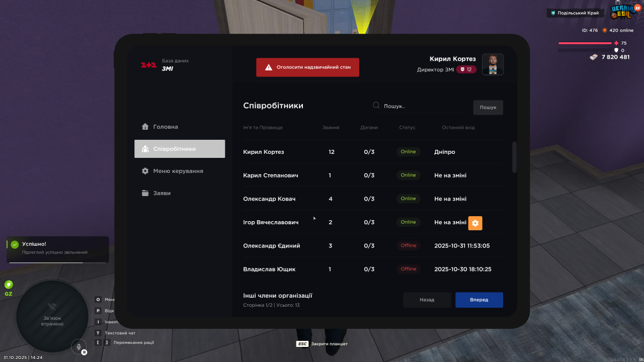
Task: Open Меню керування
Action: point(180,171)
